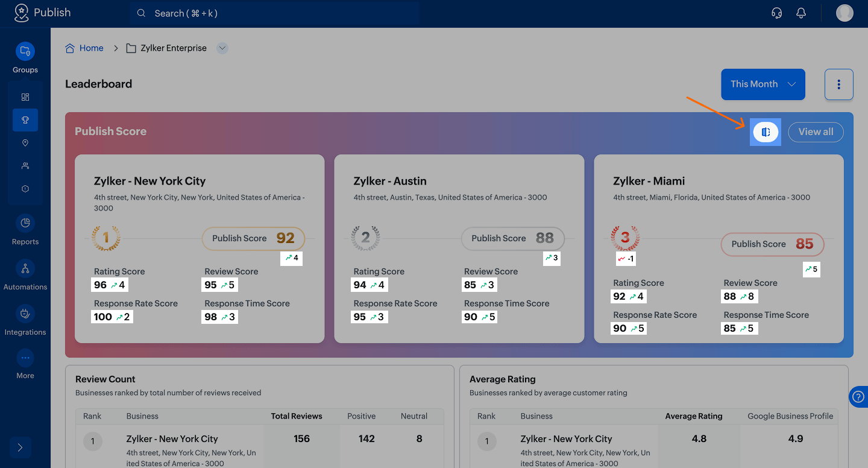Click the Publish logo icon
Screen dimensions: 868x468
point(22,13)
